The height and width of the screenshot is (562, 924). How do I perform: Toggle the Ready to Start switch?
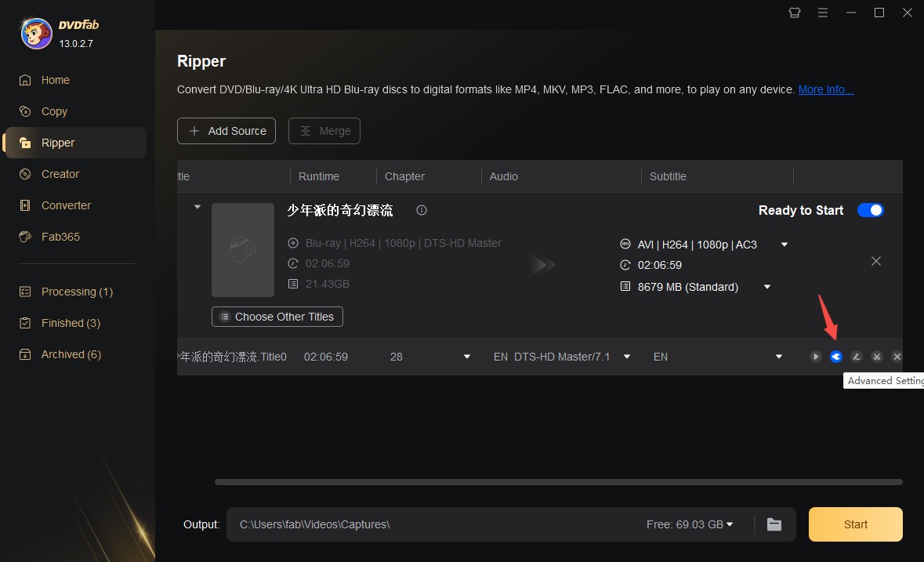pos(870,210)
